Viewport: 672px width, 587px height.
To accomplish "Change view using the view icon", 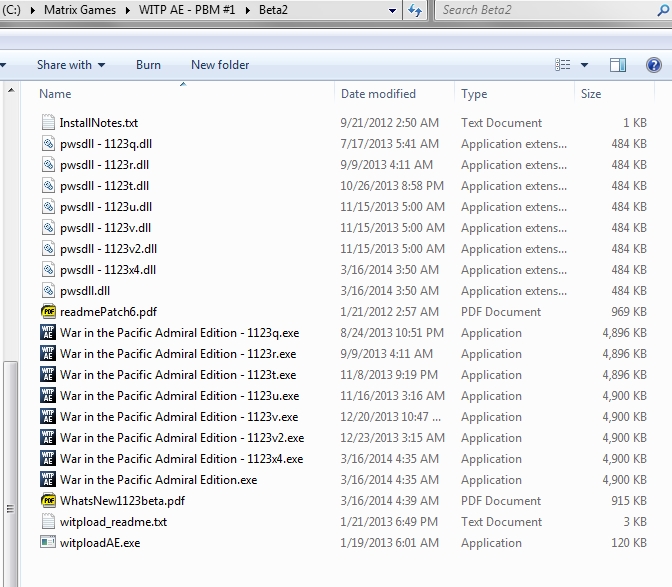I will click(x=562, y=65).
